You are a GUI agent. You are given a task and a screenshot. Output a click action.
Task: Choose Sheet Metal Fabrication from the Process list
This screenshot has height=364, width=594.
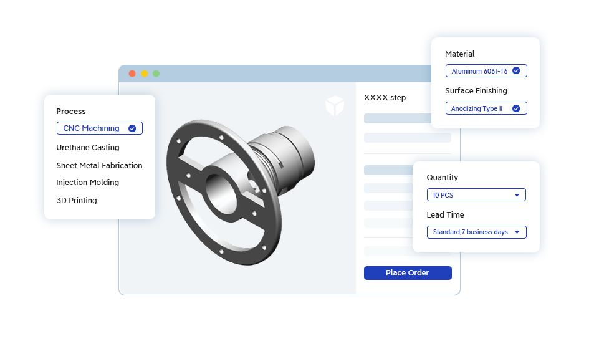point(99,165)
